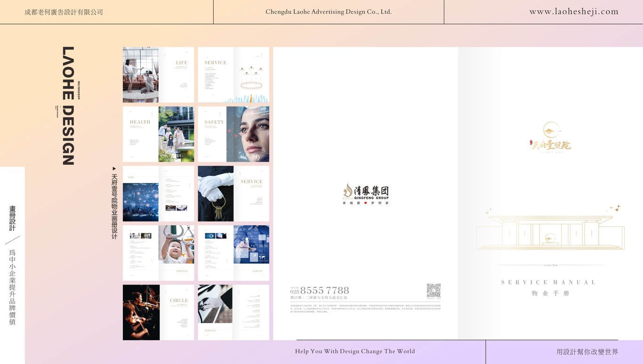Open the SAFETY touchscreen spread thumbnail

[233, 253]
